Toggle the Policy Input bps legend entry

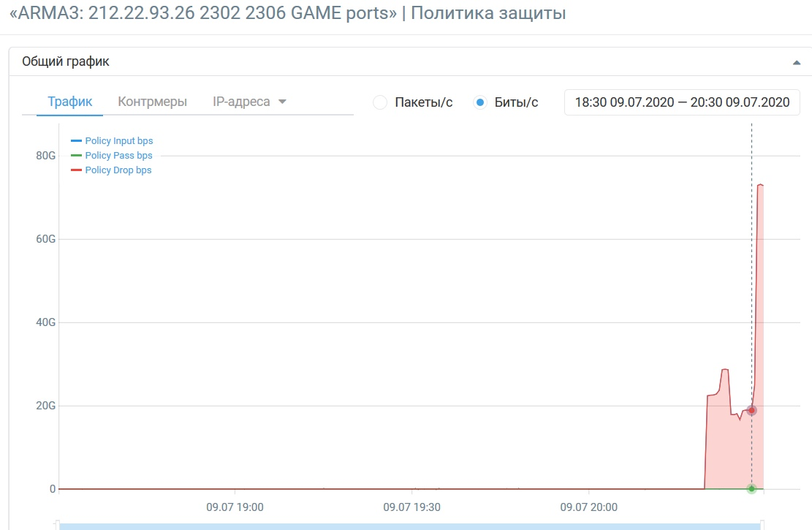(x=112, y=141)
